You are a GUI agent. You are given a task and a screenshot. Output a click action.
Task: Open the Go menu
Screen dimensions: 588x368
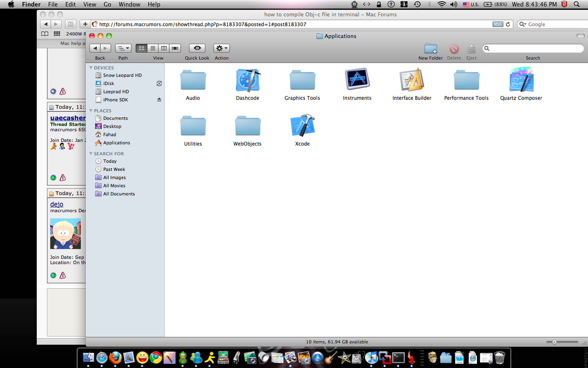[107, 4]
